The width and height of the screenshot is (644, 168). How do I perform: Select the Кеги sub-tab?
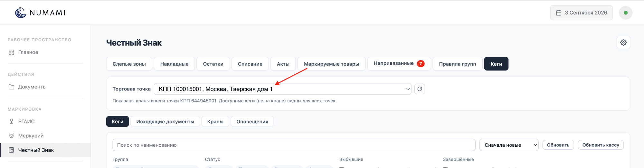coord(118,121)
